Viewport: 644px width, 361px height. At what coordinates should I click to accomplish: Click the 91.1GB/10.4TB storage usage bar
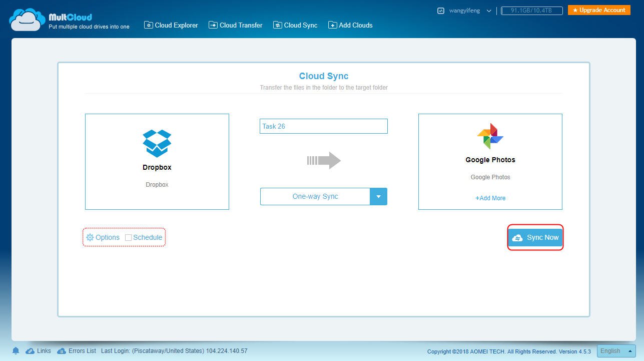531,11
